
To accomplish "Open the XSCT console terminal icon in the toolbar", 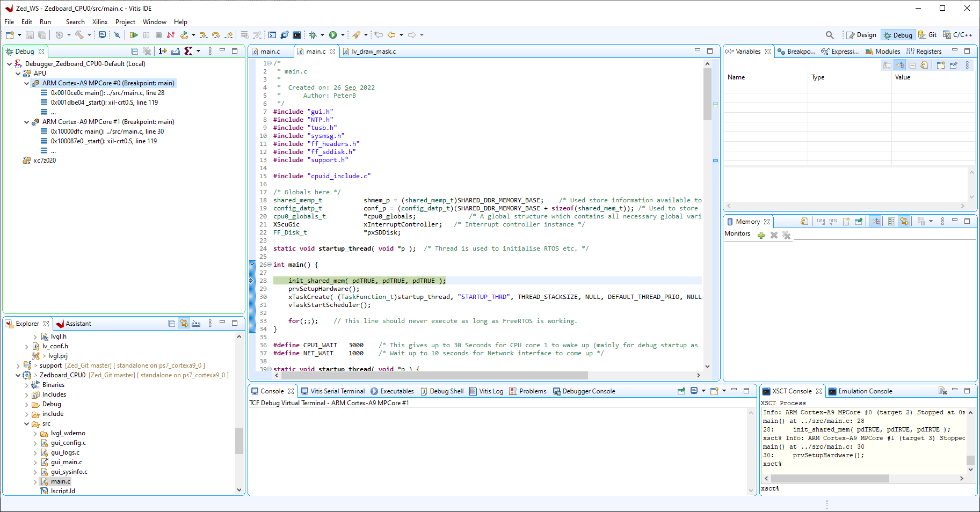I will pos(297,35).
